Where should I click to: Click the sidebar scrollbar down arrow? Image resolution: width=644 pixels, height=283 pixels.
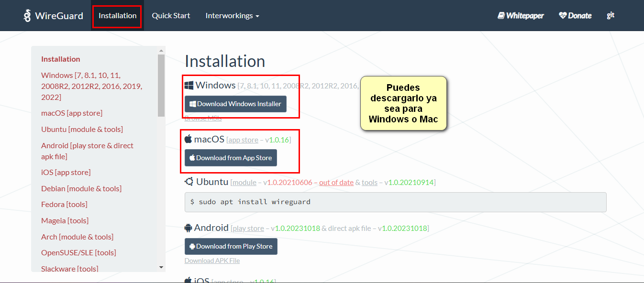pos(161,268)
